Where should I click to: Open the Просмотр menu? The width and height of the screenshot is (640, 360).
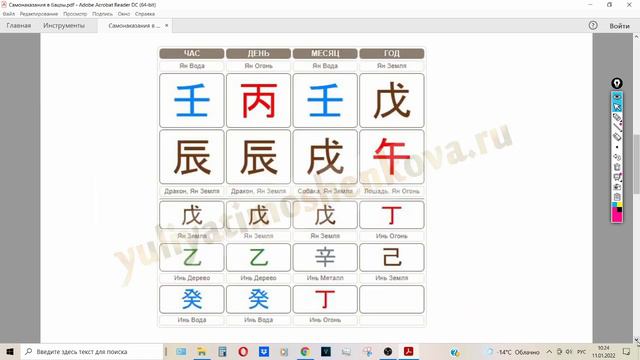tap(75, 13)
